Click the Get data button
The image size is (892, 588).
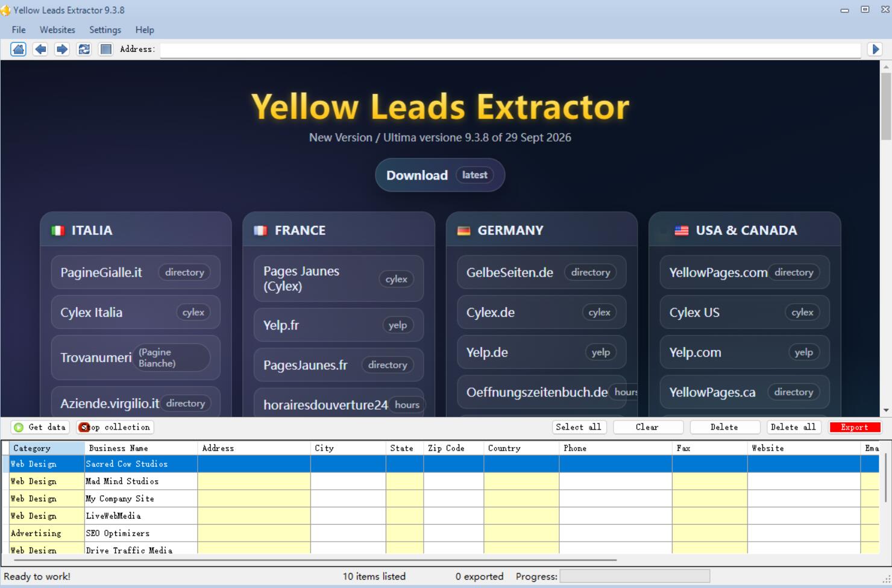[40, 427]
